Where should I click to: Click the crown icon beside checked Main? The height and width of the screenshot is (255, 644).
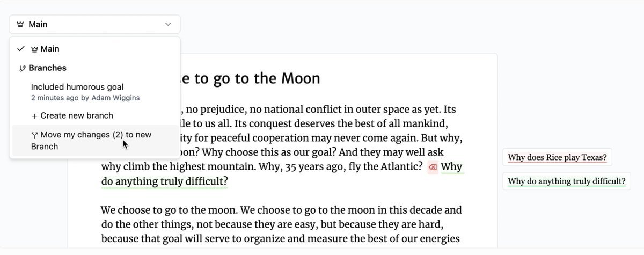click(34, 49)
